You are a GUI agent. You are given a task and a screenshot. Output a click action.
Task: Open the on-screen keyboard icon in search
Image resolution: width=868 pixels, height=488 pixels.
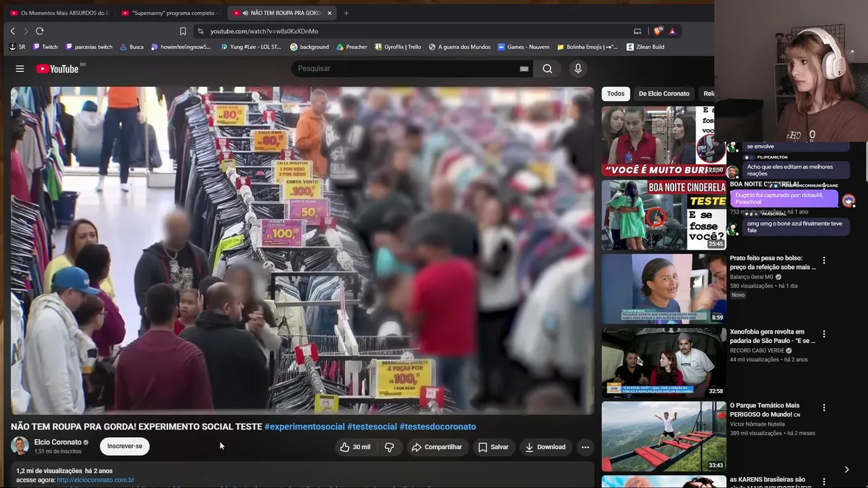[524, 68]
